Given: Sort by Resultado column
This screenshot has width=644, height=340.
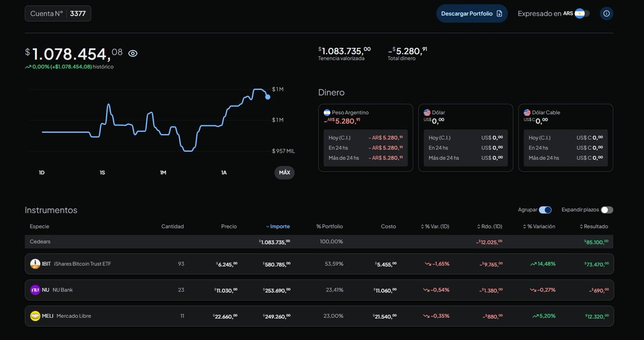Looking at the screenshot, I should point(594,226).
